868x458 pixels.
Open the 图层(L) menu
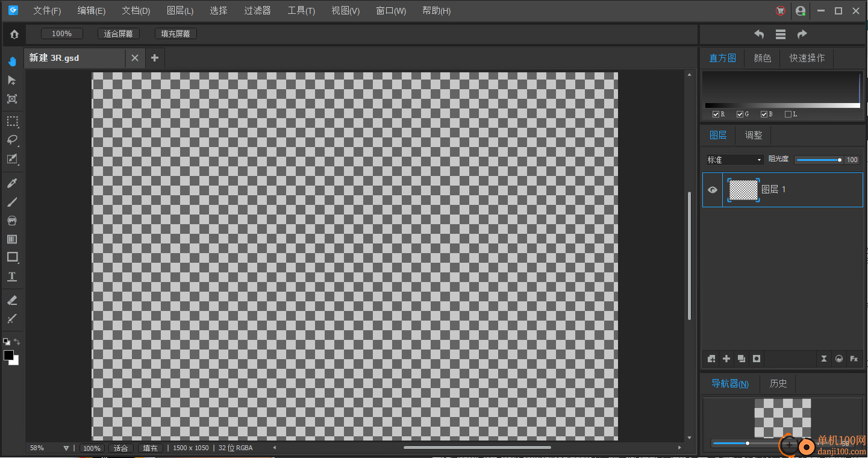click(x=180, y=11)
